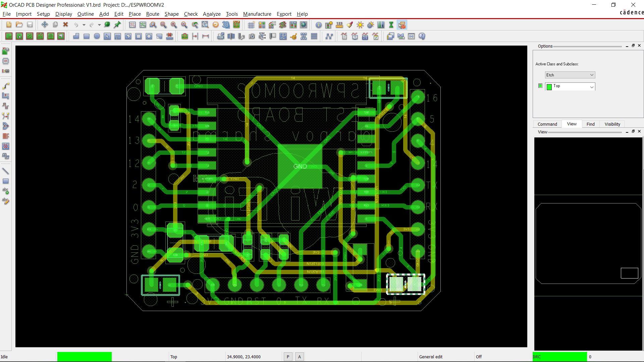
Task: Open the Shape menu
Action: point(171,14)
